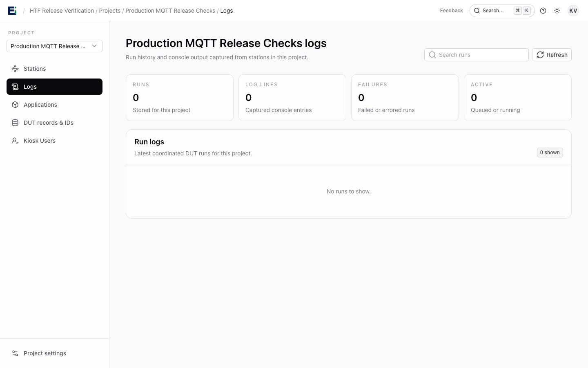Open Stations in the sidebar
Image resolution: width=588 pixels, height=368 pixels.
click(54, 69)
